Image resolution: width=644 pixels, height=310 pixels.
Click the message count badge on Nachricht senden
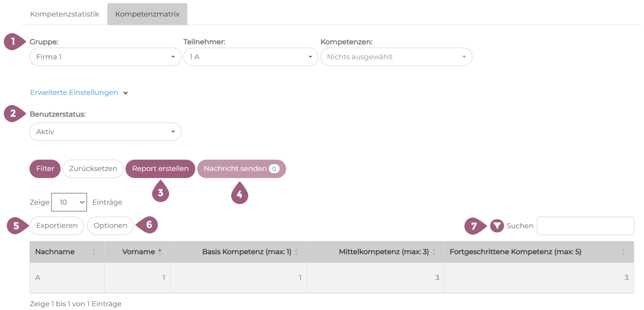click(274, 169)
